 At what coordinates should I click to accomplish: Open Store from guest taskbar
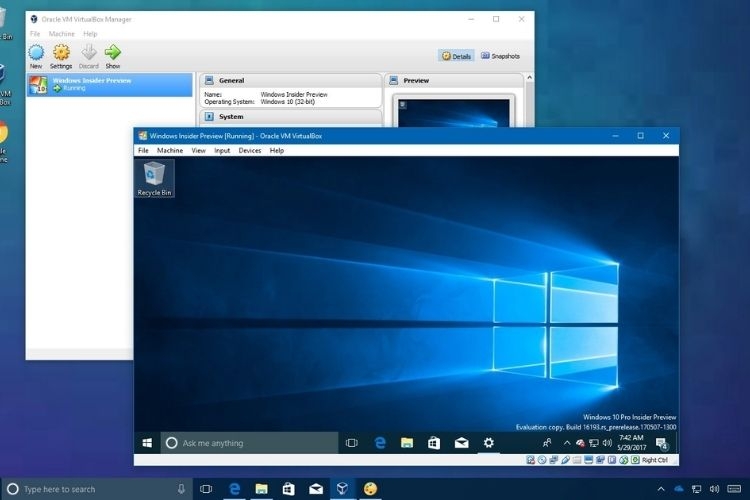coord(434,443)
